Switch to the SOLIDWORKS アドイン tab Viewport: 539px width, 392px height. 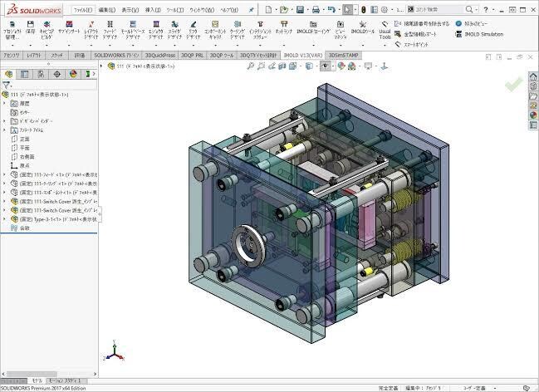(116, 55)
